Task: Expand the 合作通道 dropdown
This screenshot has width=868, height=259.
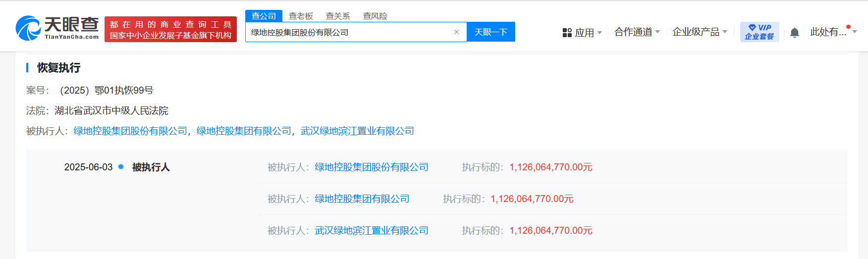Action: coord(637,32)
